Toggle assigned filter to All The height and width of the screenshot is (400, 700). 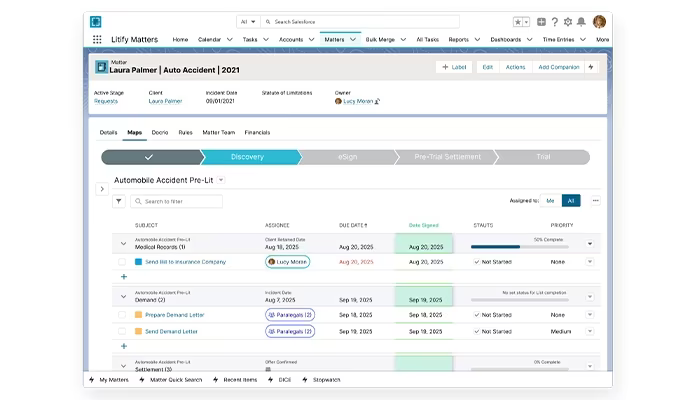click(x=571, y=201)
